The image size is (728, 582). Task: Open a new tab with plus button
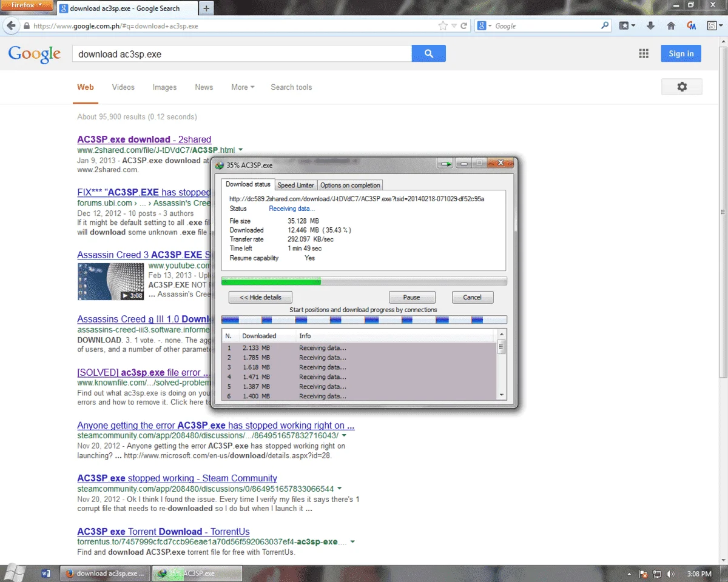(x=206, y=8)
